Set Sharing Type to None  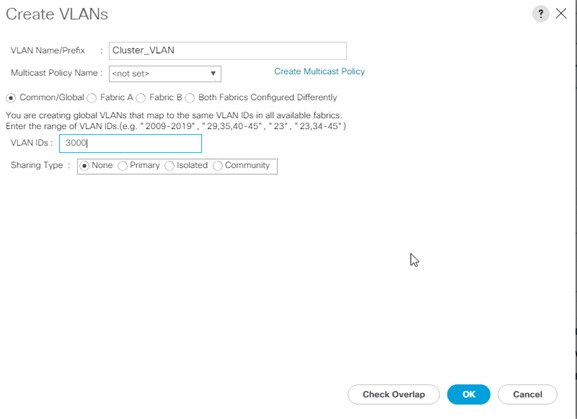pos(85,166)
